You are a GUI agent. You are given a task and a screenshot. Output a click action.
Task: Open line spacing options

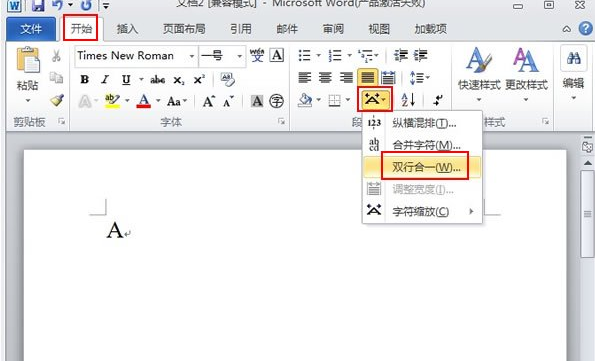pyautogui.click(x=420, y=78)
